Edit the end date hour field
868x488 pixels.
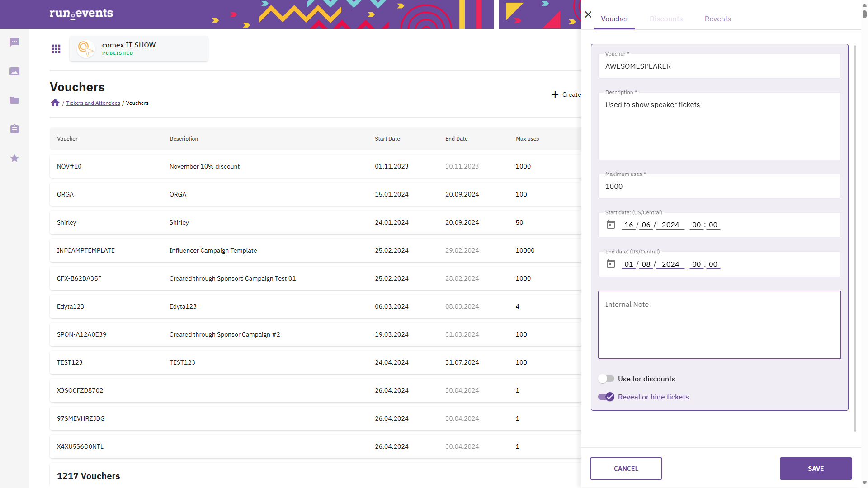click(x=696, y=264)
